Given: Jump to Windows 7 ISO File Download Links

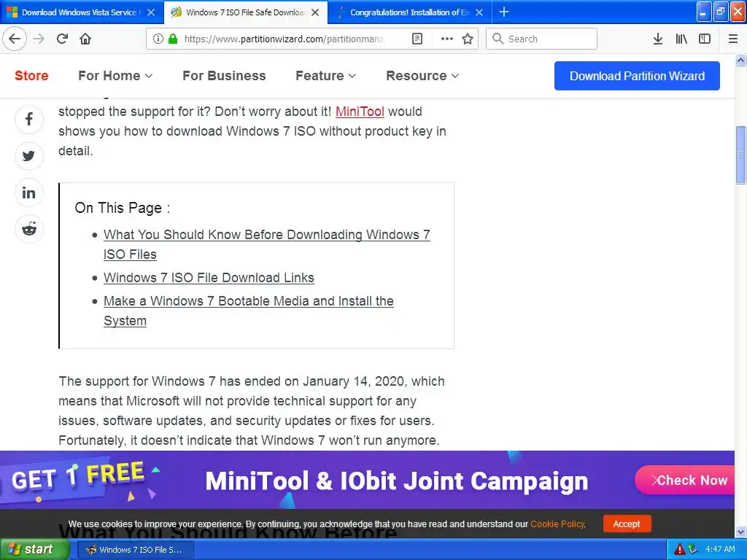Looking at the screenshot, I should tap(209, 278).
